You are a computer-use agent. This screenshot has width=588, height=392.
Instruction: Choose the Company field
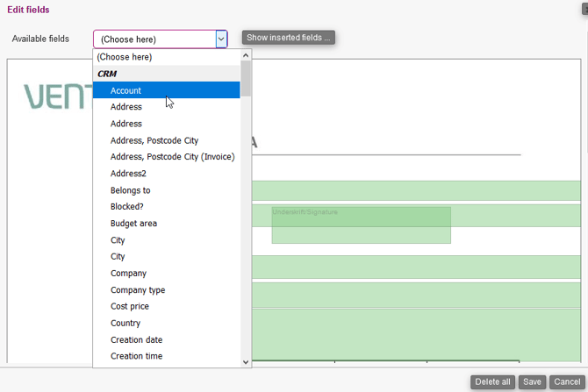click(x=167, y=274)
